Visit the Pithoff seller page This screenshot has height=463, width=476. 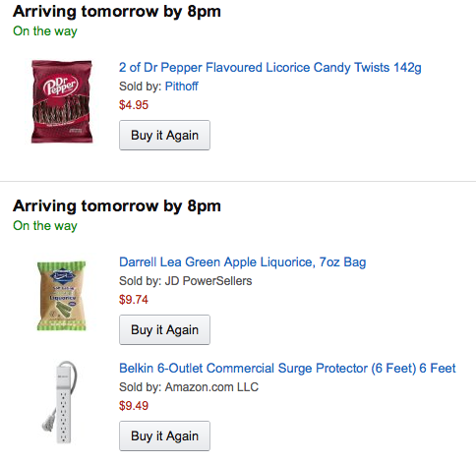click(x=182, y=87)
